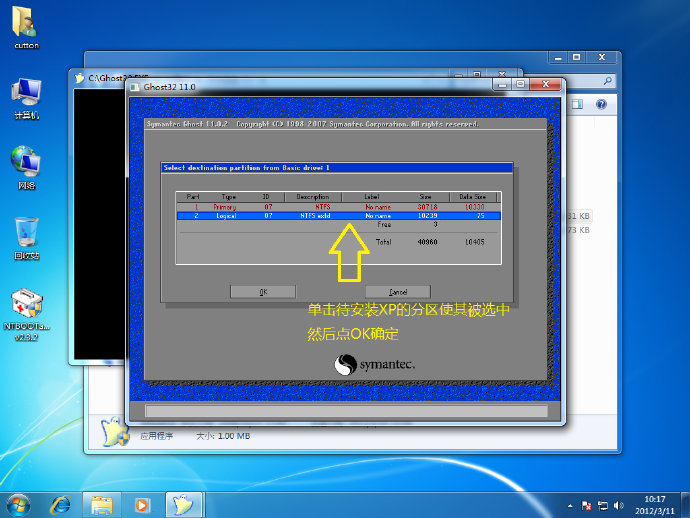This screenshot has height=518, width=690.
Task: Select Ghost taskbar button
Action: [184, 505]
